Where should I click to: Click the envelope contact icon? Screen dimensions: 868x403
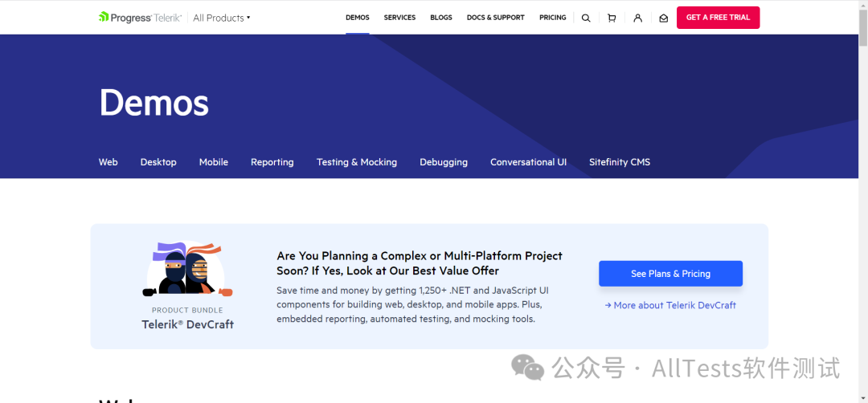664,18
